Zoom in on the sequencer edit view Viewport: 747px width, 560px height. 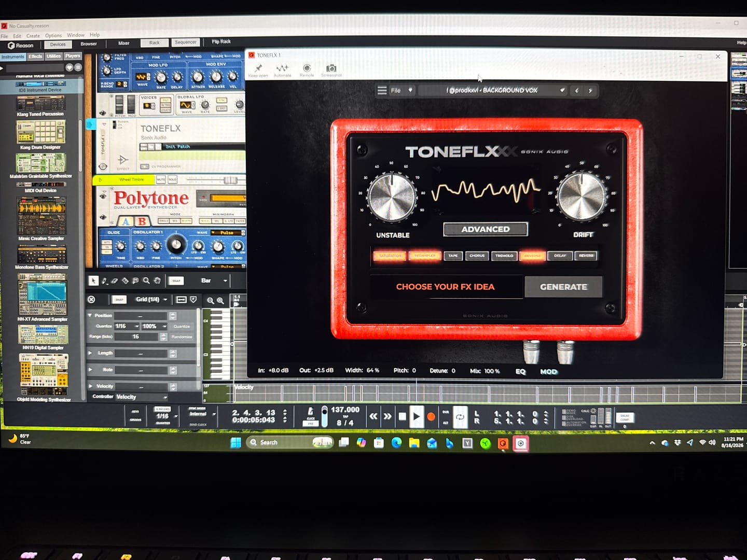(x=220, y=300)
